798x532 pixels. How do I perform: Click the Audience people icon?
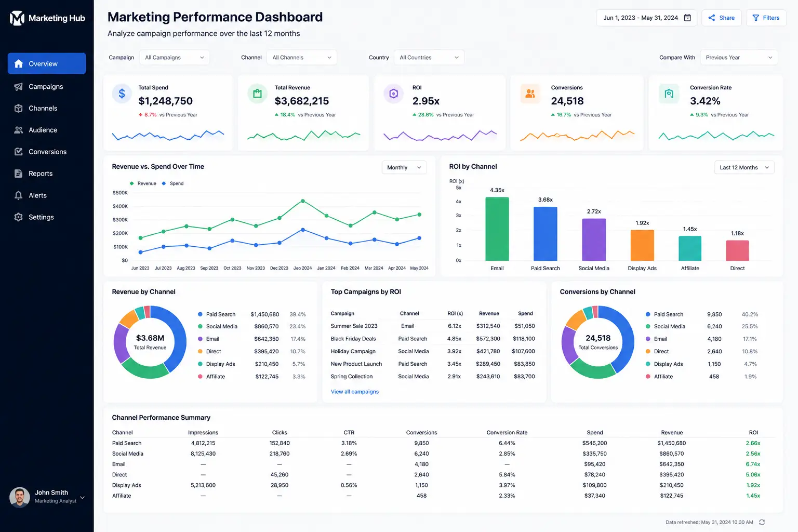click(x=19, y=130)
